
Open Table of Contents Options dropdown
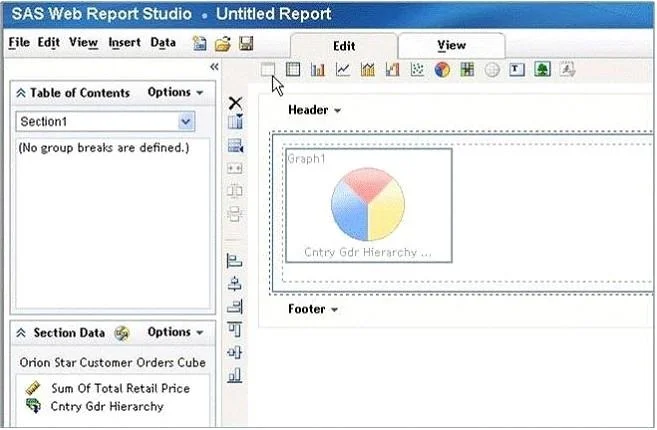click(176, 92)
